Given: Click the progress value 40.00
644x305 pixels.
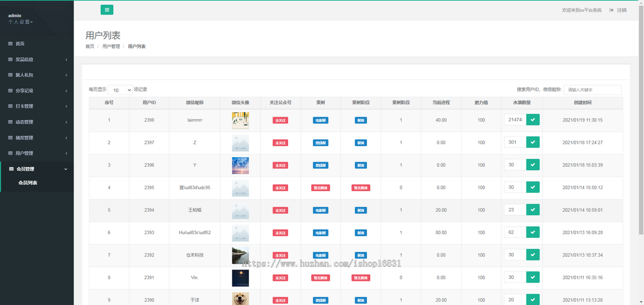Looking at the screenshot, I should pos(441,120).
